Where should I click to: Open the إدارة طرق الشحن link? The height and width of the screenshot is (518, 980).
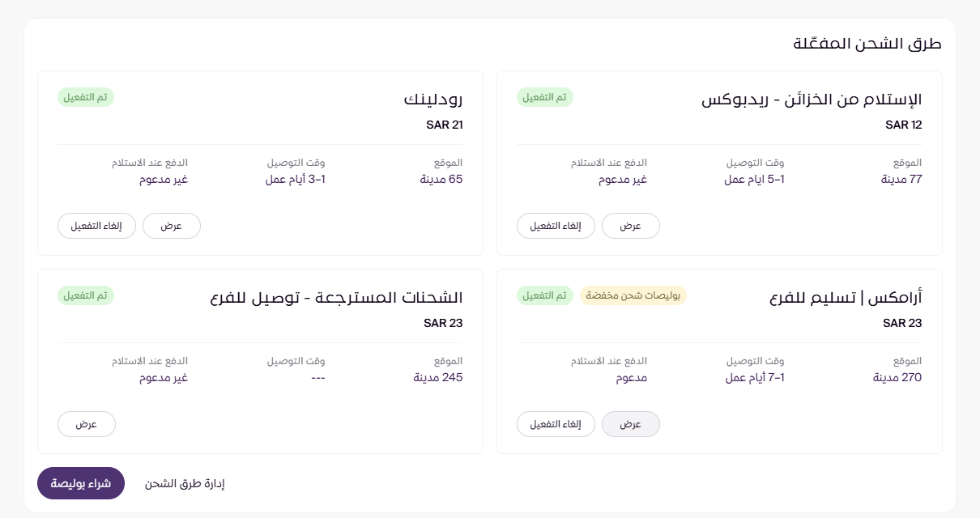tap(185, 484)
